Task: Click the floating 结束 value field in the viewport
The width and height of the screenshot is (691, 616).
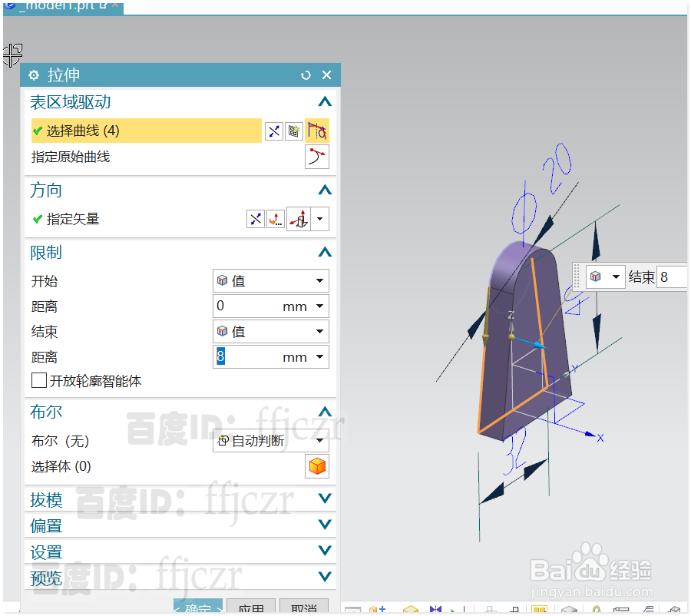Action: tap(672, 277)
